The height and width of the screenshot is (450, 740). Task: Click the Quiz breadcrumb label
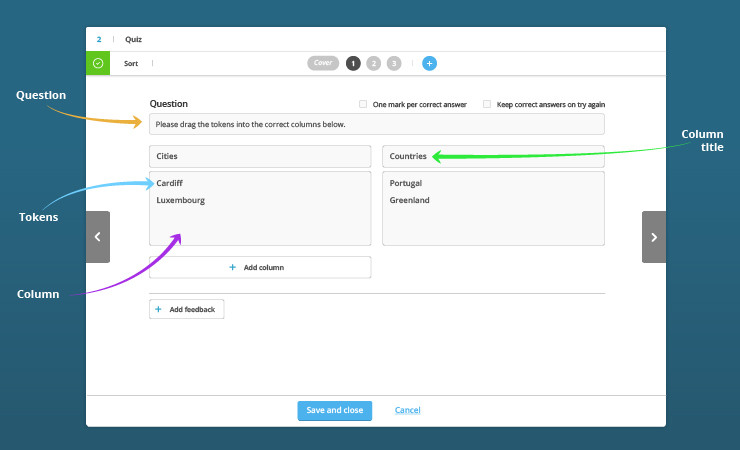pos(133,39)
